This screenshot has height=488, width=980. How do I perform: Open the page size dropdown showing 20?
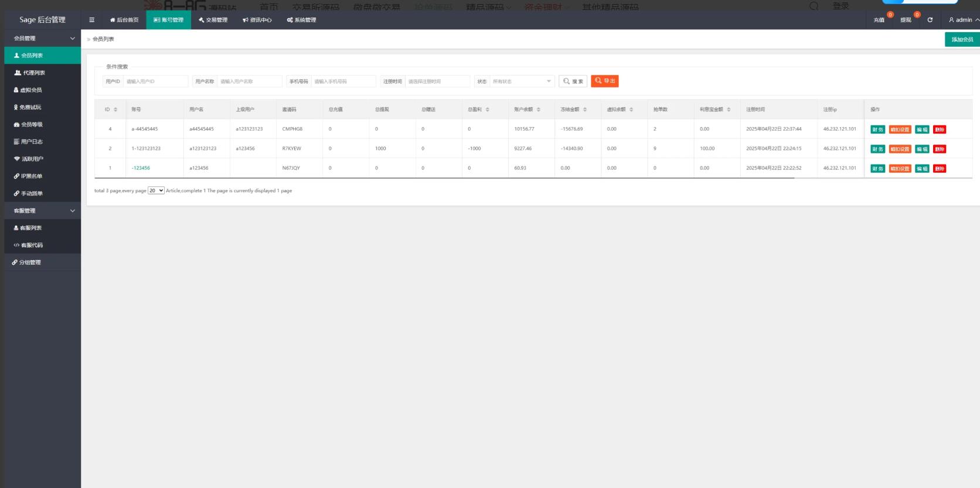click(156, 191)
